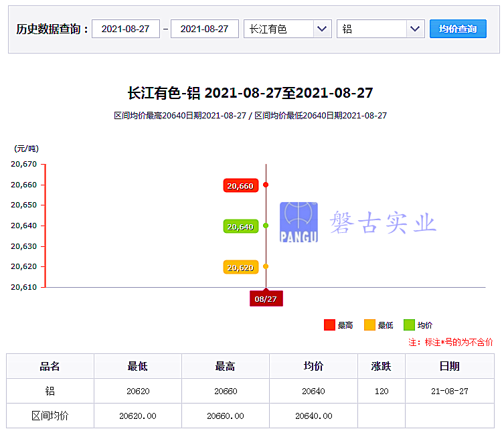The width and height of the screenshot is (504, 439).
Task: Click the 最低 column header
Action: [138, 366]
